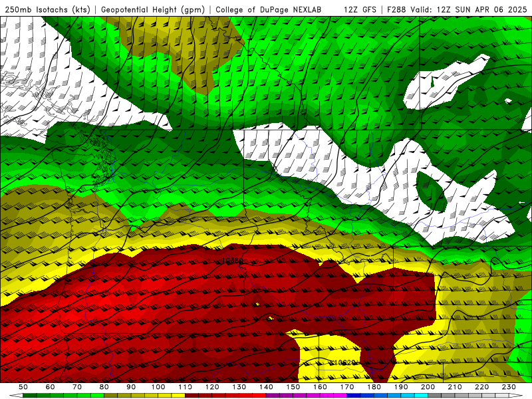Click the 50 value on the color scale
532x399 pixels.
23,387
